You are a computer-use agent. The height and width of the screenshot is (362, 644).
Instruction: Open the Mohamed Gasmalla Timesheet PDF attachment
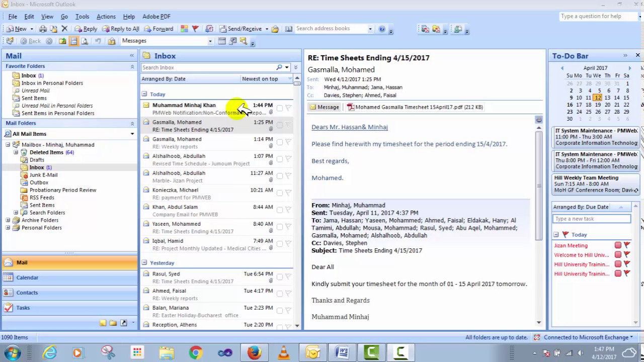pyautogui.click(x=415, y=107)
